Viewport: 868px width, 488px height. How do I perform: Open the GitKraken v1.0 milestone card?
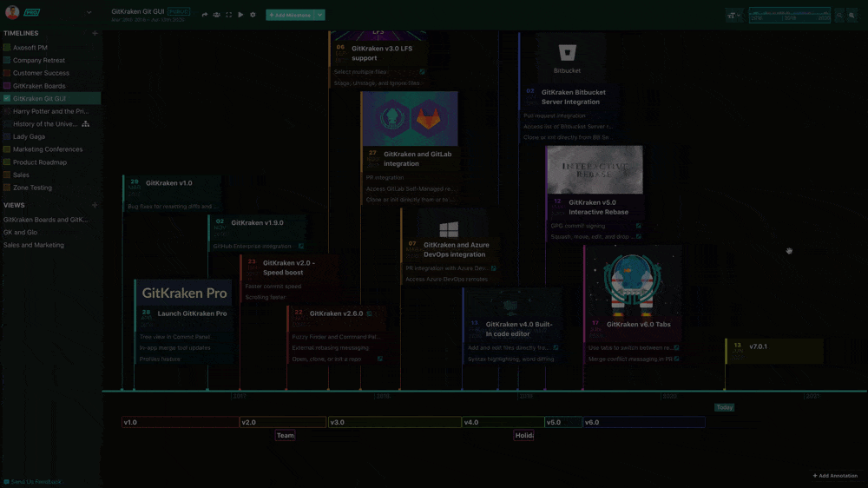click(x=172, y=194)
